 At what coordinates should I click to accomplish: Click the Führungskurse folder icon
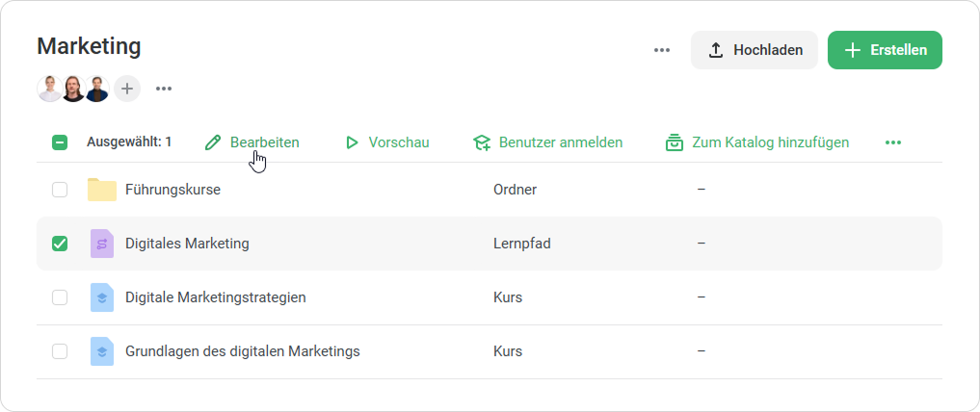coord(101,190)
